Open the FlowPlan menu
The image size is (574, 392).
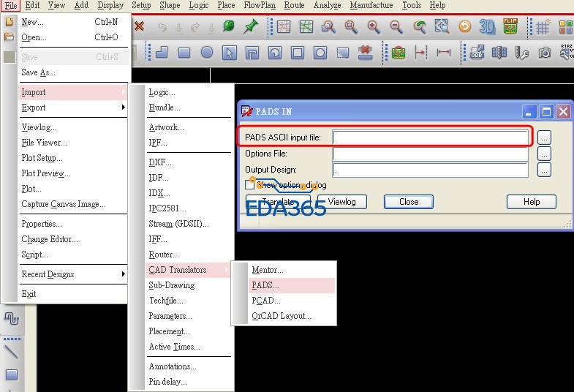coord(260,5)
